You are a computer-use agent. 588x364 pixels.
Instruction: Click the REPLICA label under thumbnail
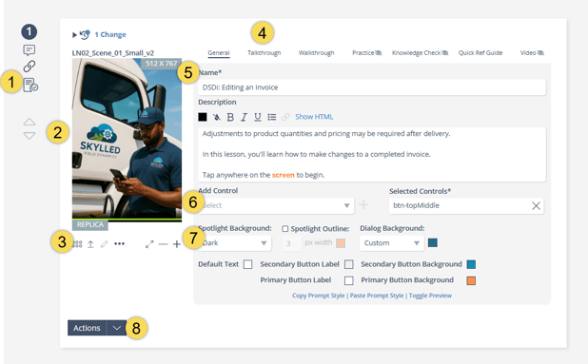[x=90, y=224]
